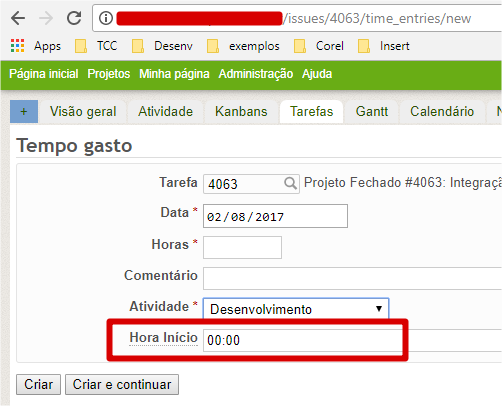Click the Criar button

(x=38, y=384)
